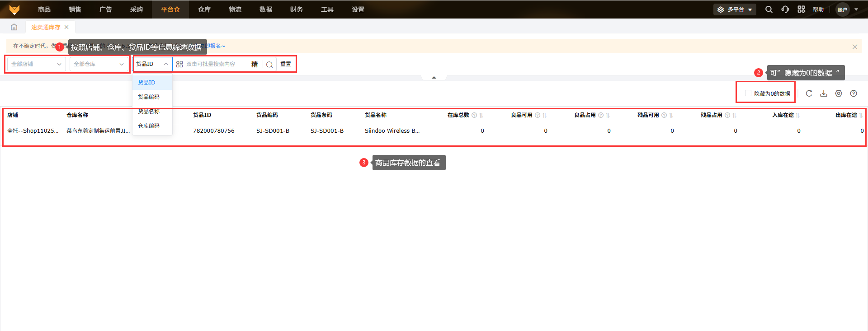Open the app grid icon in header
This screenshot has height=331, width=868.
801,9
